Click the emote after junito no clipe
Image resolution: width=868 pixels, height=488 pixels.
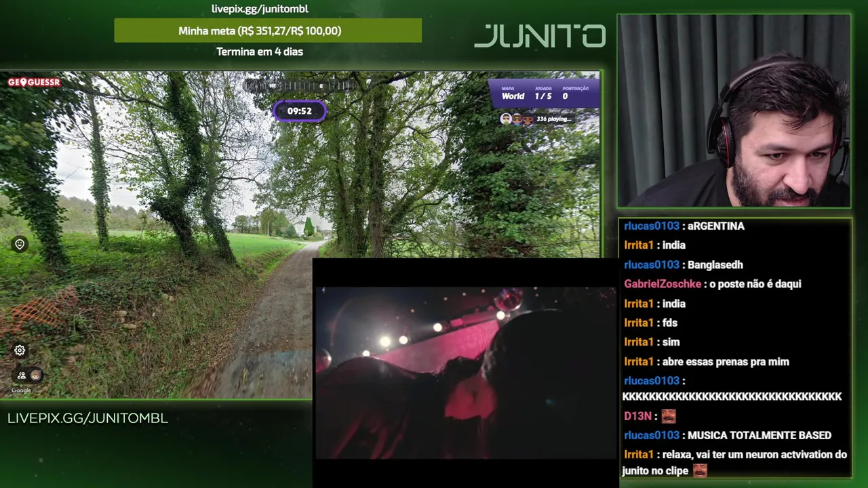[700, 471]
